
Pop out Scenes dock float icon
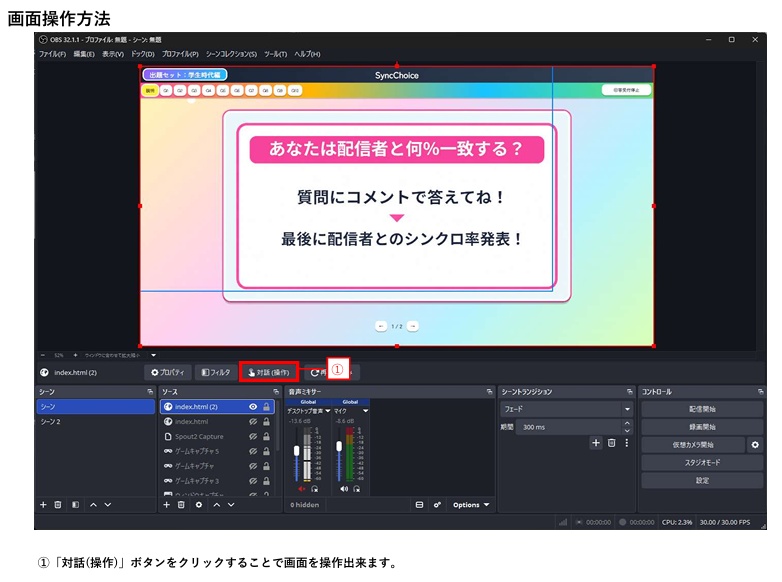point(150,392)
